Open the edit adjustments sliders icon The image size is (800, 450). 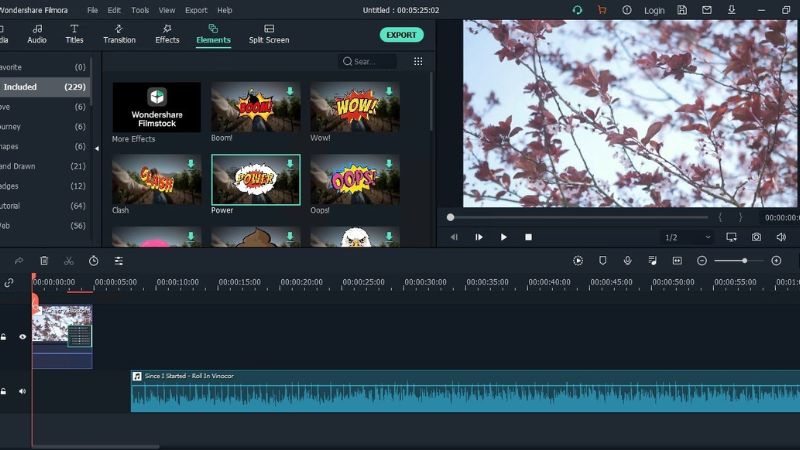pyautogui.click(x=118, y=261)
